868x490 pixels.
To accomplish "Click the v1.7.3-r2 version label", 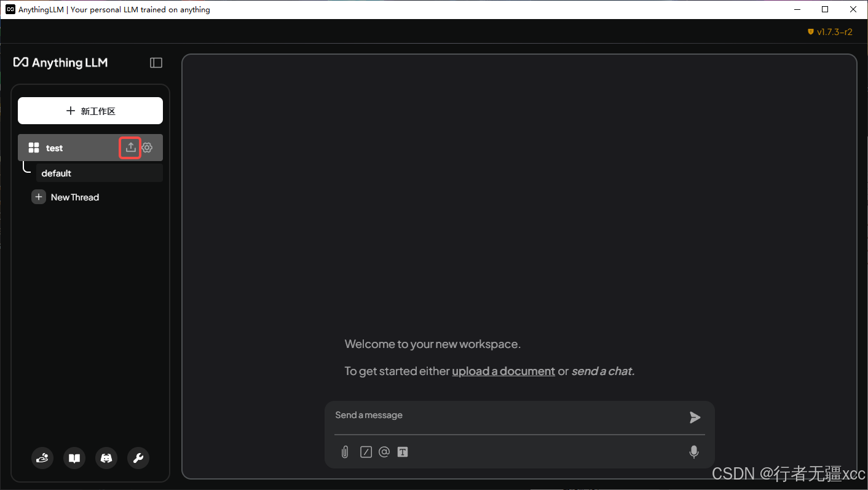I will click(835, 32).
